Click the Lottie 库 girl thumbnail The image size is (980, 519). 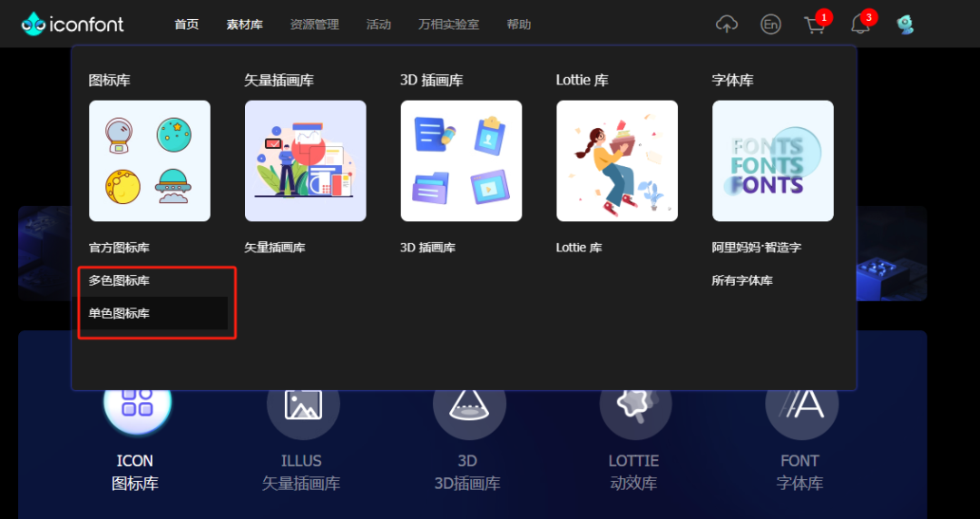click(x=617, y=161)
